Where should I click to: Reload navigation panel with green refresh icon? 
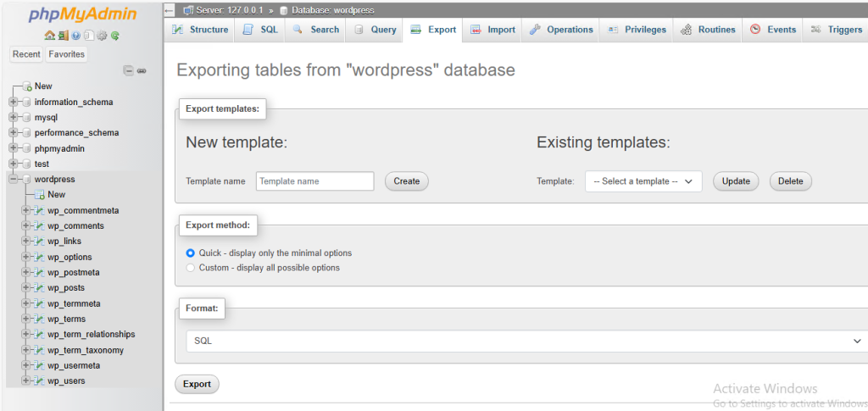[x=115, y=36]
